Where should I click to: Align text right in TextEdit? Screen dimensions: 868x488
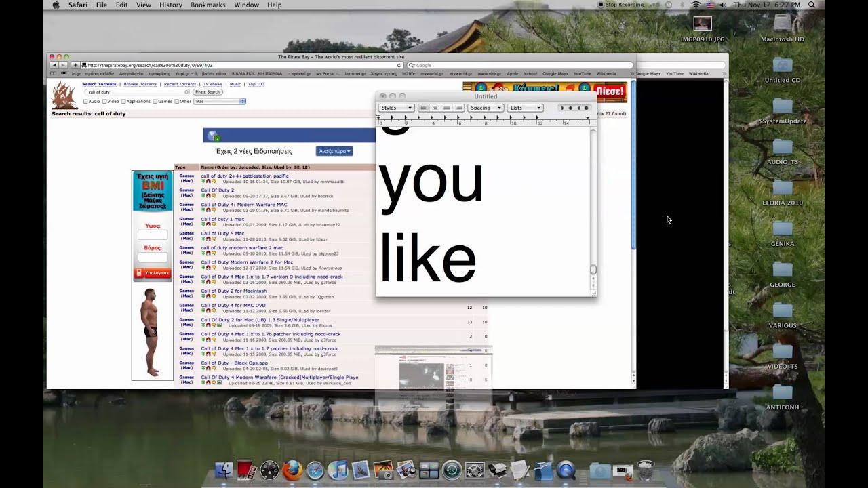tap(458, 108)
